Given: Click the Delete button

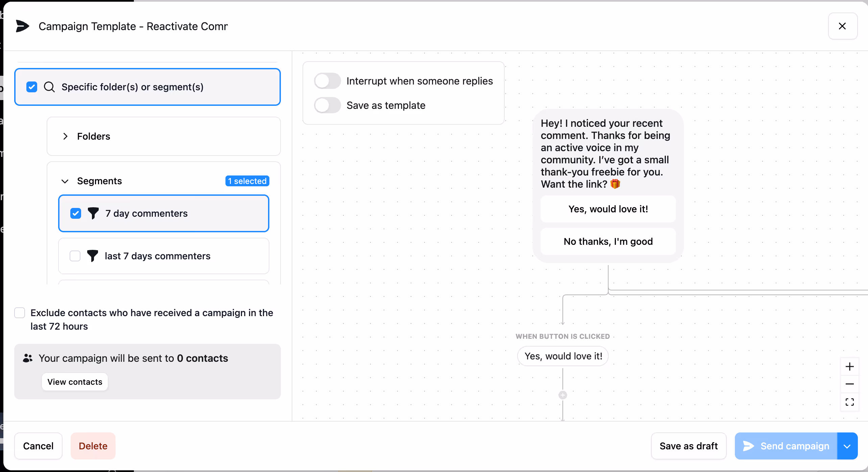Looking at the screenshot, I should (93, 446).
